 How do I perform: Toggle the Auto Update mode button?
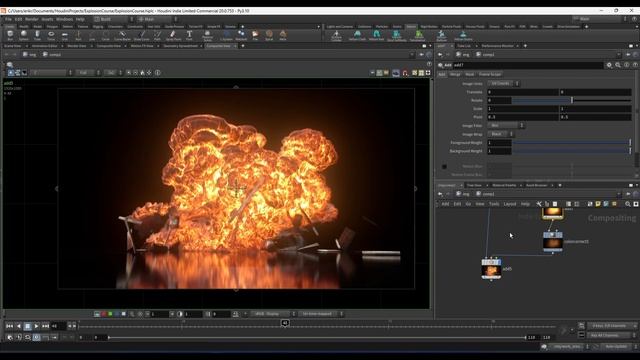click(616, 347)
